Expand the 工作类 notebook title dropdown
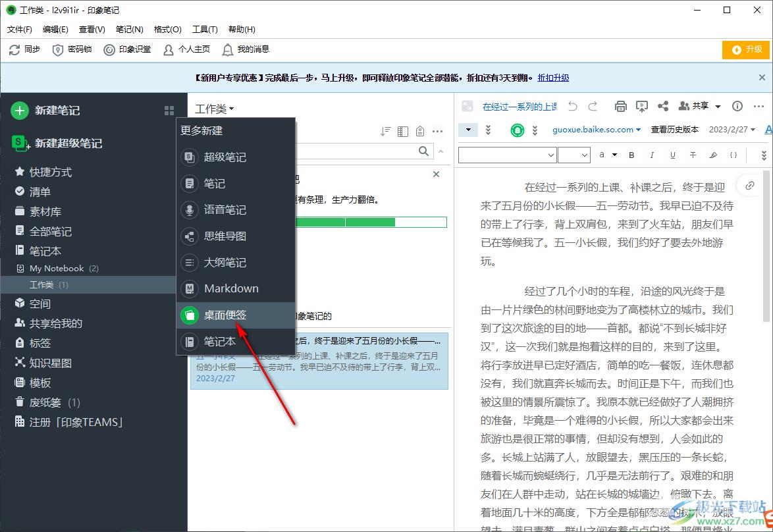 (215, 109)
